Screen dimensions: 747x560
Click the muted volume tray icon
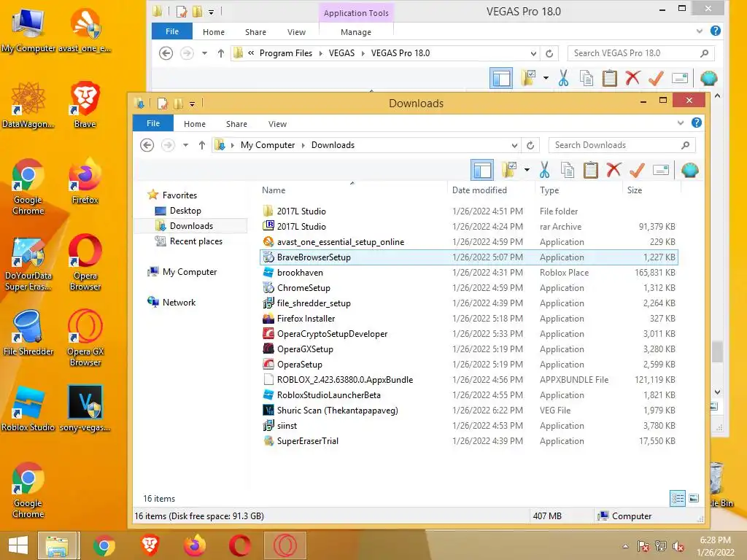point(678,546)
